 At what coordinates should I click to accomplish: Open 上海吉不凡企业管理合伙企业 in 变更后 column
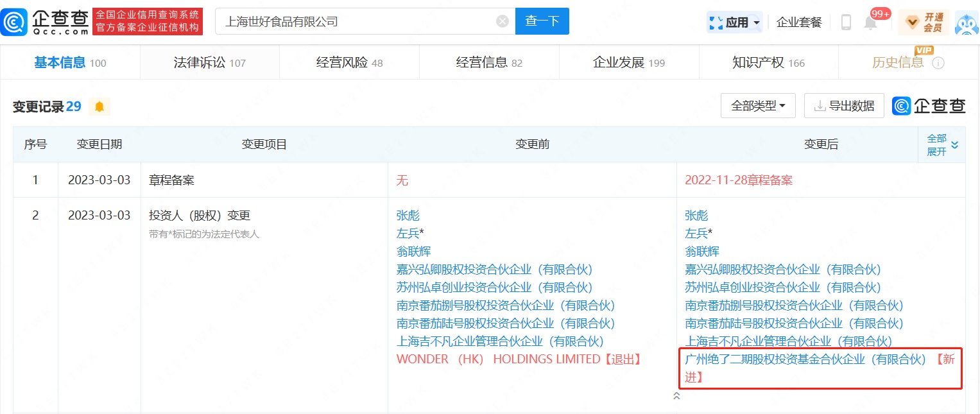click(x=789, y=341)
